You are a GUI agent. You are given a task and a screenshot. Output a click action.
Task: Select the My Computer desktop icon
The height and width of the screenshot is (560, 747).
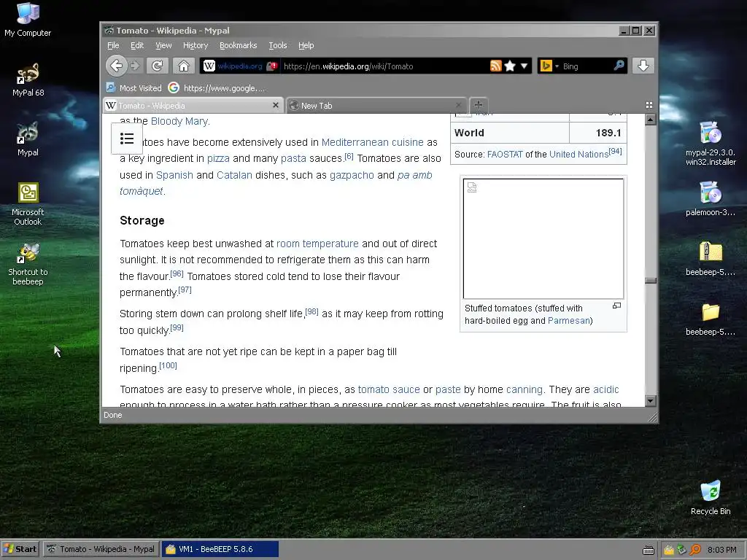click(x=28, y=20)
